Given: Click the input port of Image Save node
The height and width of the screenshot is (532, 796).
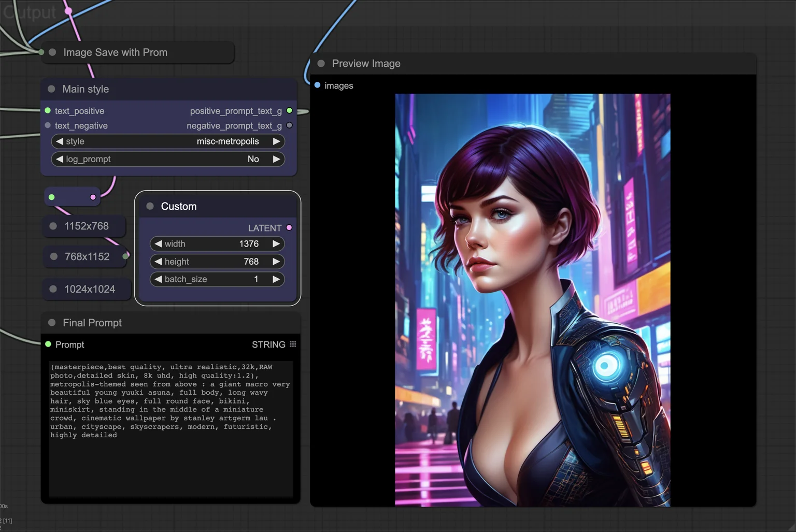Looking at the screenshot, I should click(41, 52).
